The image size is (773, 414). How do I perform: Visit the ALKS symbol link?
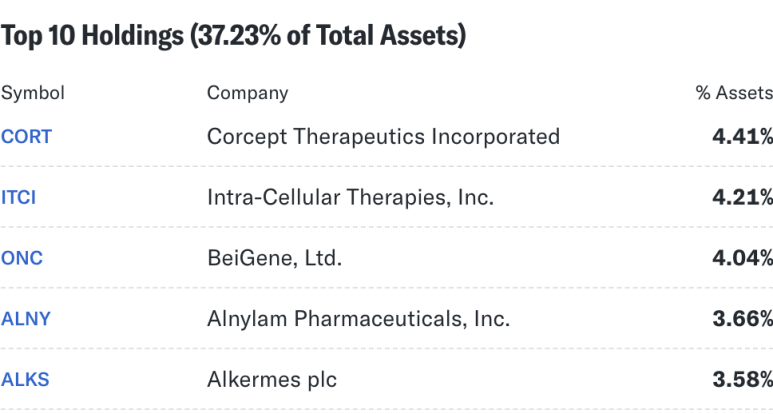coord(25,380)
